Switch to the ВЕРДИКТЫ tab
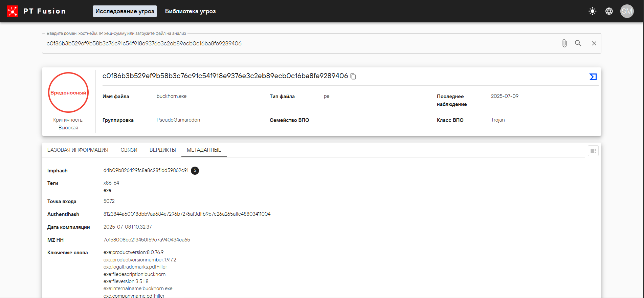Image resolution: width=644 pixels, height=298 pixels. [163, 150]
